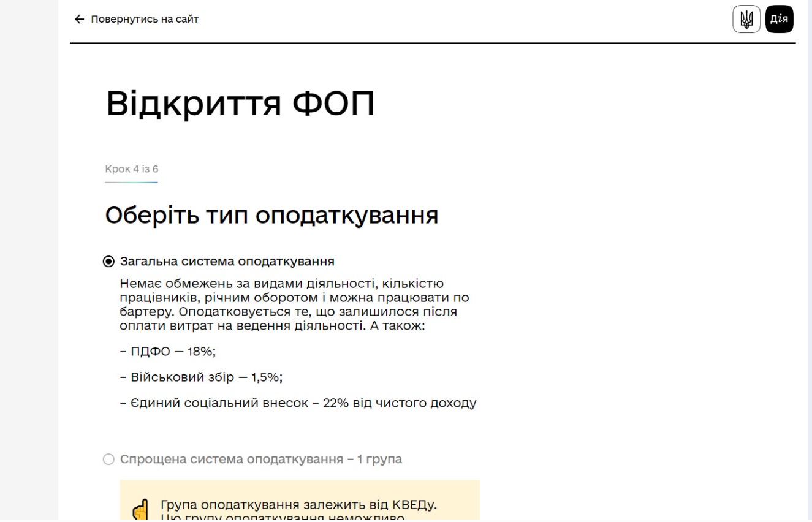812x522 pixels.
Task: Click the pointing hand emoji icon
Action: tap(140, 510)
